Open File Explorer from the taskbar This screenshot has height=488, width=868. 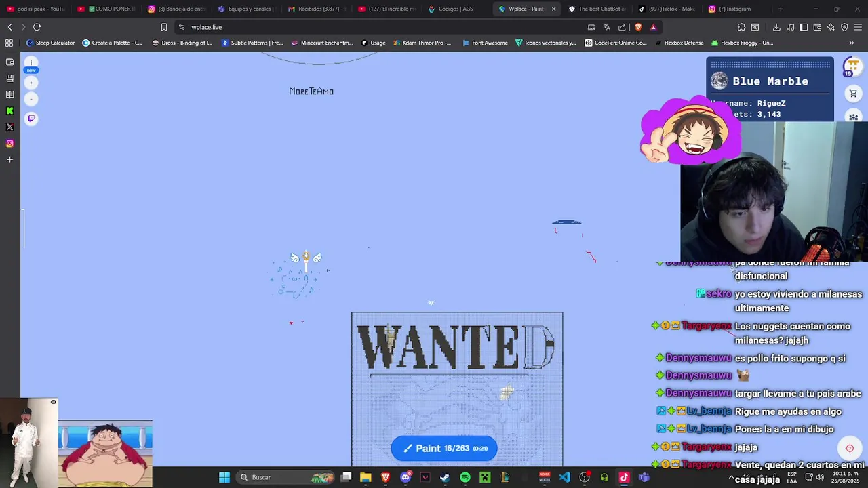click(366, 477)
